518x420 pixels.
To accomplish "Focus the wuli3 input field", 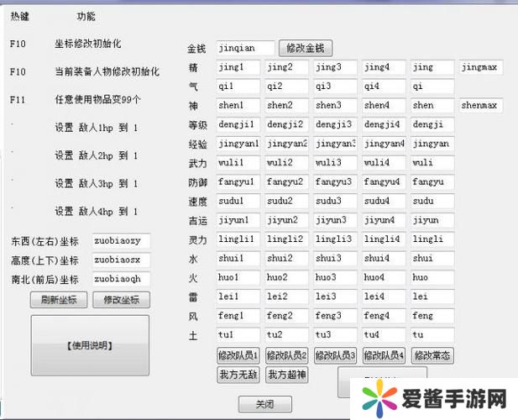I will click(335, 162).
